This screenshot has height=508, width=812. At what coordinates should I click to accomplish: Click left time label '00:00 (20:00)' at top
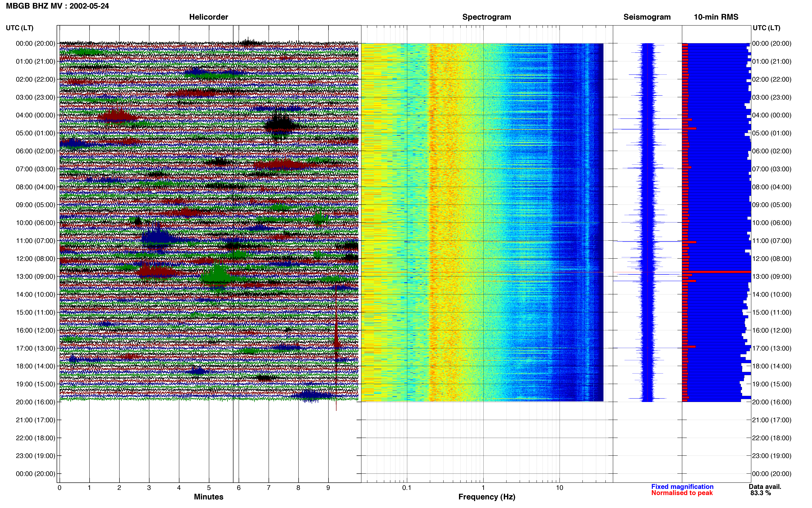point(36,43)
